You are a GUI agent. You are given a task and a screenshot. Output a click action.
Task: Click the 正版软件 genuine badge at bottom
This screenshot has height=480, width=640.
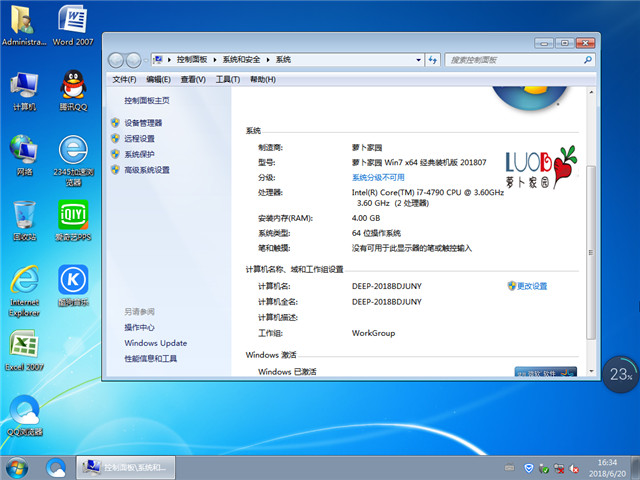click(546, 371)
